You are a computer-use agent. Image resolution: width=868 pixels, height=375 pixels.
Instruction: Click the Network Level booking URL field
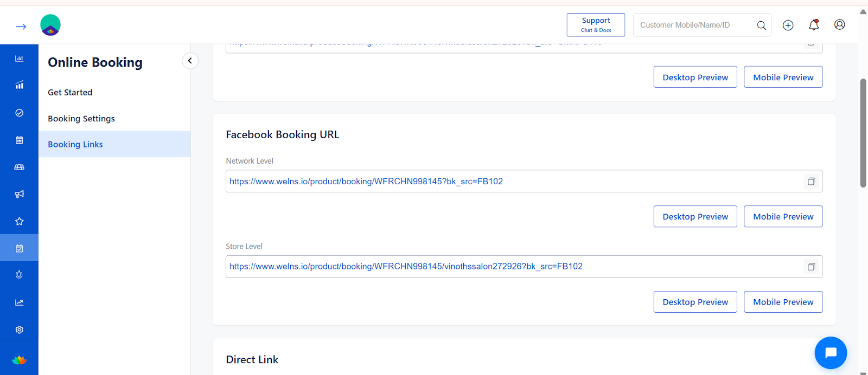(x=524, y=181)
